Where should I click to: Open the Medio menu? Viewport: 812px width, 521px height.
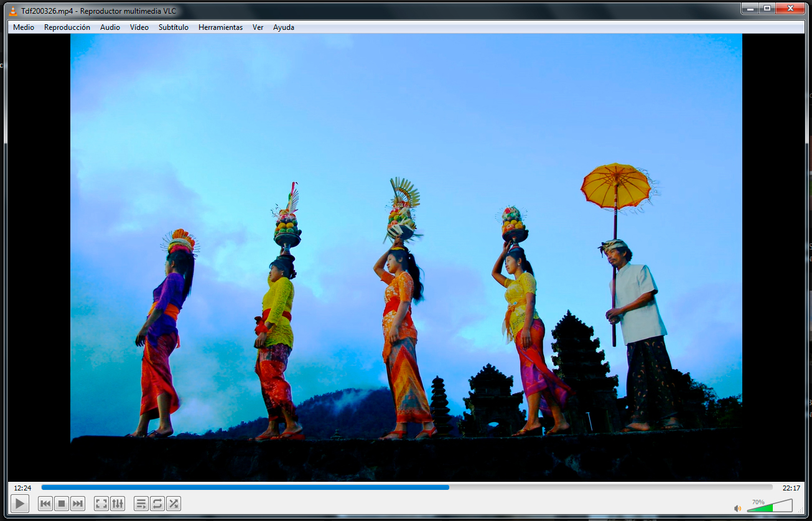(24, 27)
